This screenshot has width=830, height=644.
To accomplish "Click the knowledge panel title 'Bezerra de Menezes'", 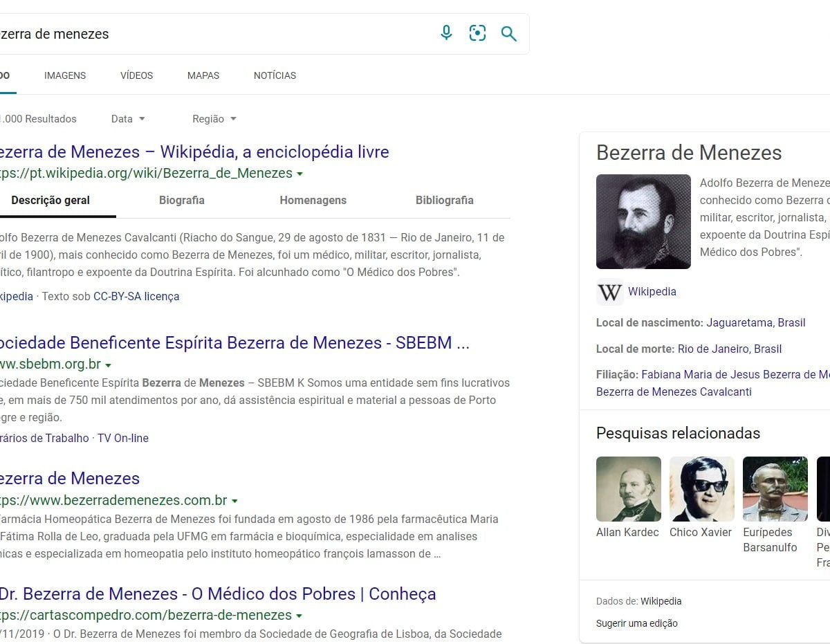I will pyautogui.click(x=689, y=153).
